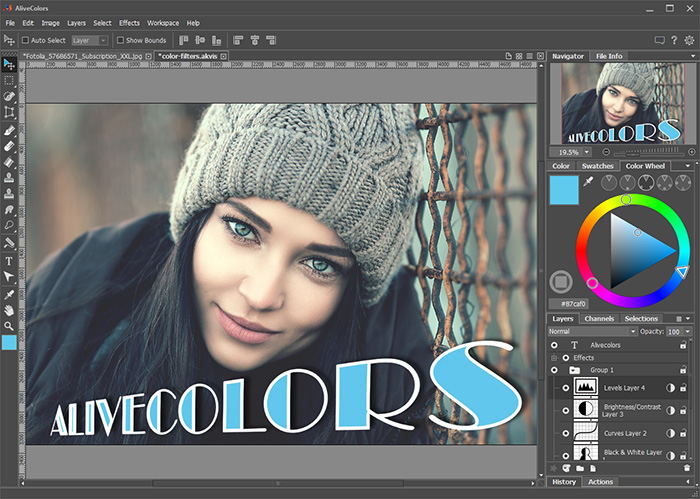Create a new group with folder icon
Viewport: 700px width, 499px height.
pyautogui.click(x=580, y=468)
